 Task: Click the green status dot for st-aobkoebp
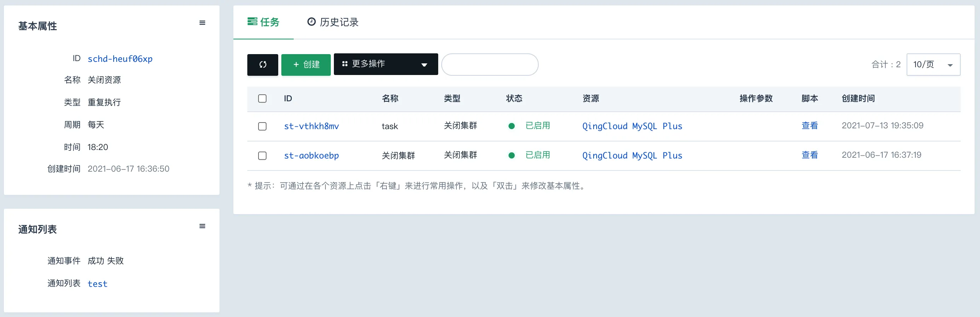coord(512,155)
